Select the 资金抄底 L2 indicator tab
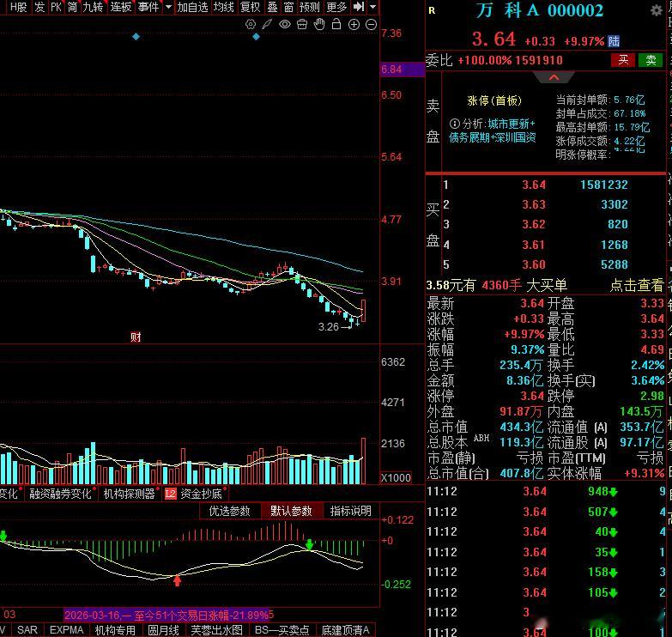672x637 pixels. pyautogui.click(x=201, y=494)
